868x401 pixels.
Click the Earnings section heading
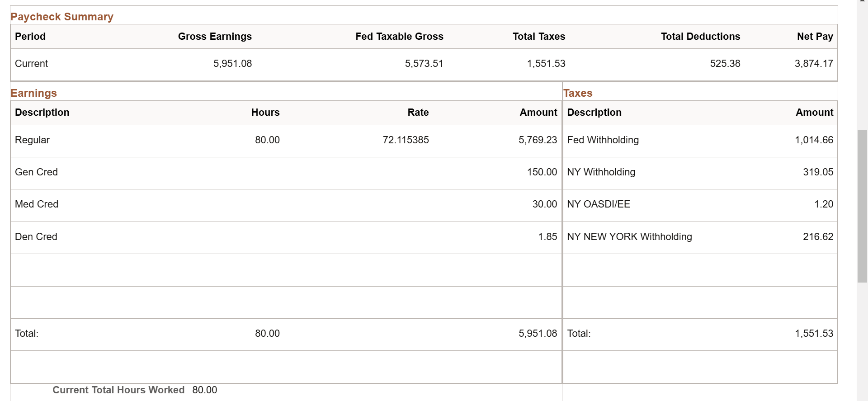pos(34,93)
